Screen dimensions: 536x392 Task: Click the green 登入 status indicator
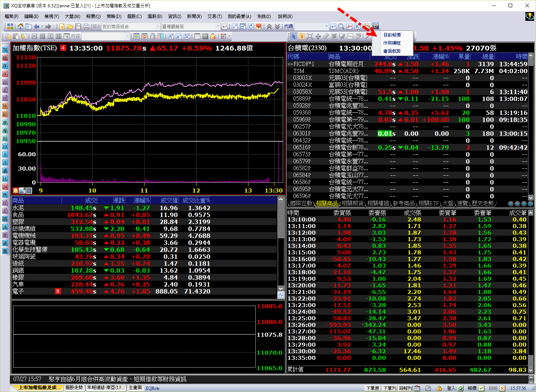461,388
